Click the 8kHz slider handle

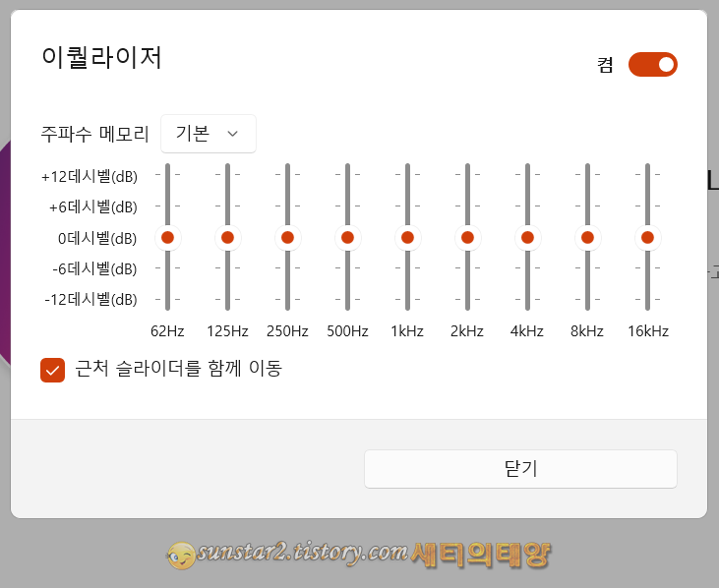point(588,237)
